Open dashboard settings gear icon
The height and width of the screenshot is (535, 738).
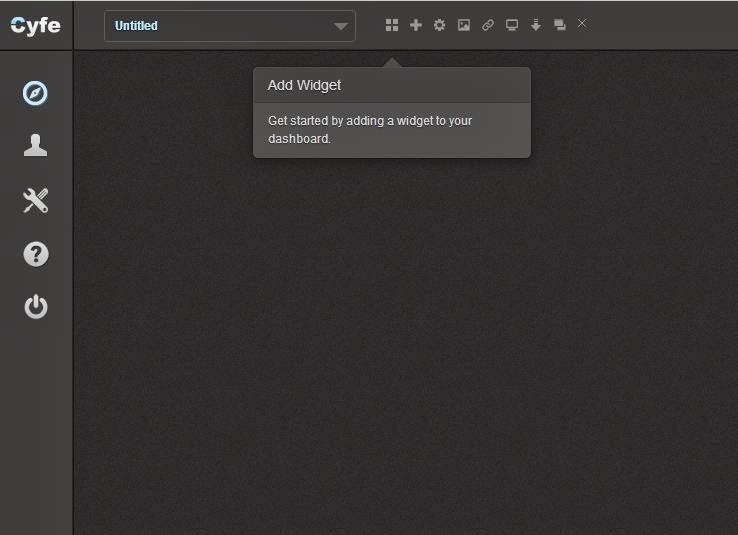pos(440,25)
